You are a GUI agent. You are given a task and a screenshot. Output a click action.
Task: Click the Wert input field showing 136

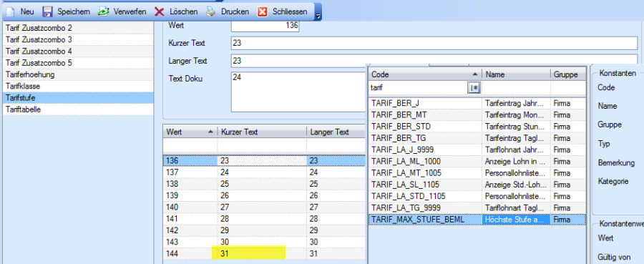point(265,26)
